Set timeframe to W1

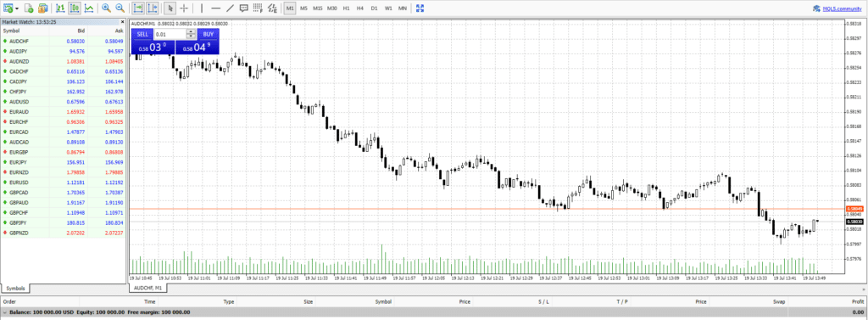coord(388,8)
